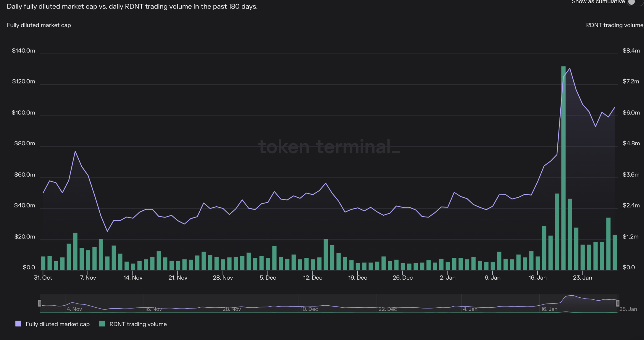Click the 14. Nov x-axis label
The width and height of the screenshot is (644, 340).
133,278
